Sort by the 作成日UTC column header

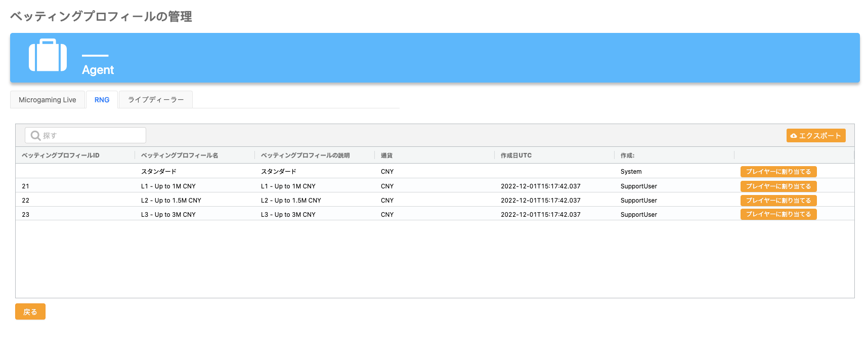pyautogui.click(x=516, y=155)
